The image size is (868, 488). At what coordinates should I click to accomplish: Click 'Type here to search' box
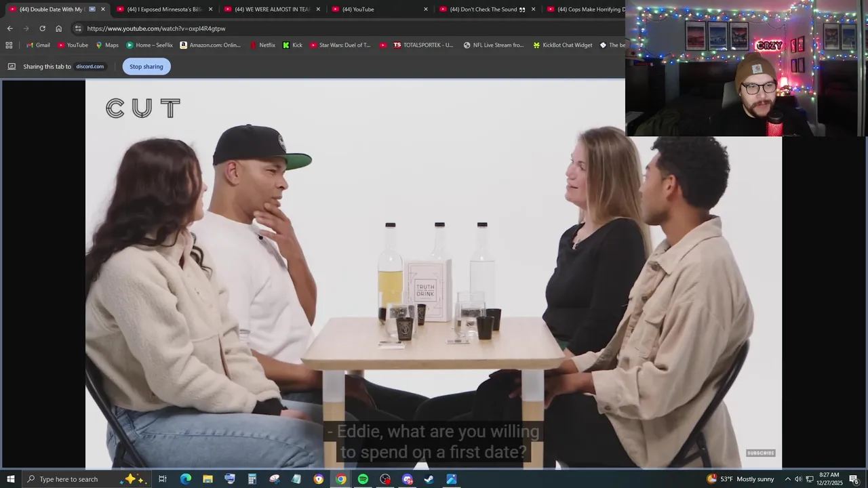87,479
